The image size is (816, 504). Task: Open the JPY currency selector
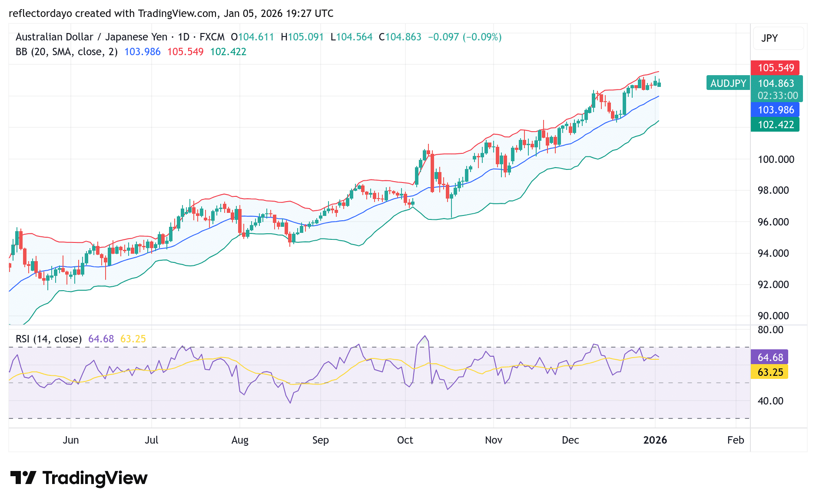778,38
